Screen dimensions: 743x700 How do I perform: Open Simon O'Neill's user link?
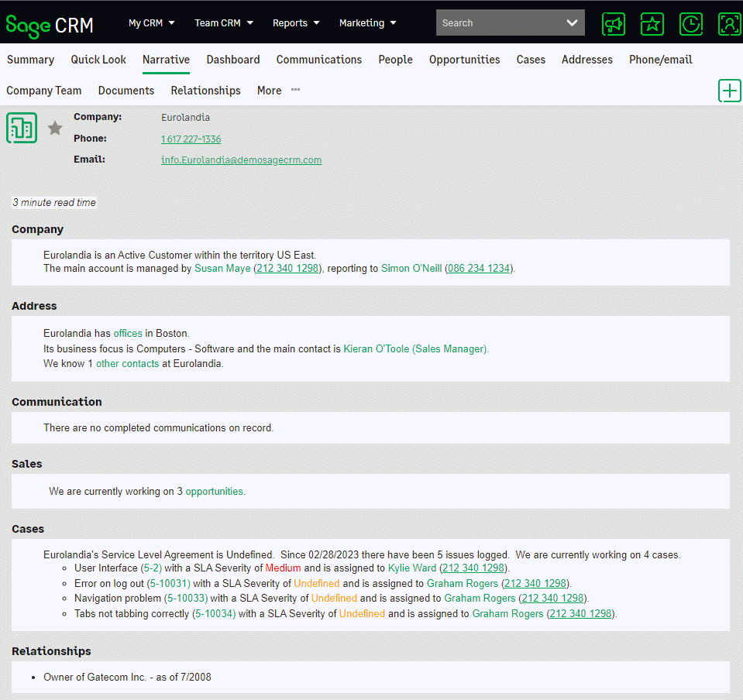pos(411,269)
